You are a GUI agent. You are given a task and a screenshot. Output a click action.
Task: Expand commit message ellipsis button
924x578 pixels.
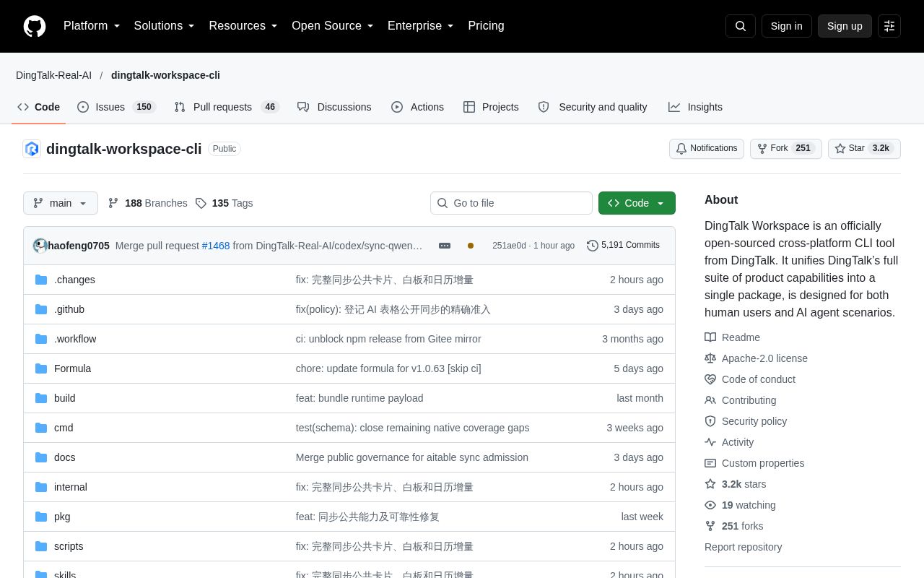coord(445,246)
